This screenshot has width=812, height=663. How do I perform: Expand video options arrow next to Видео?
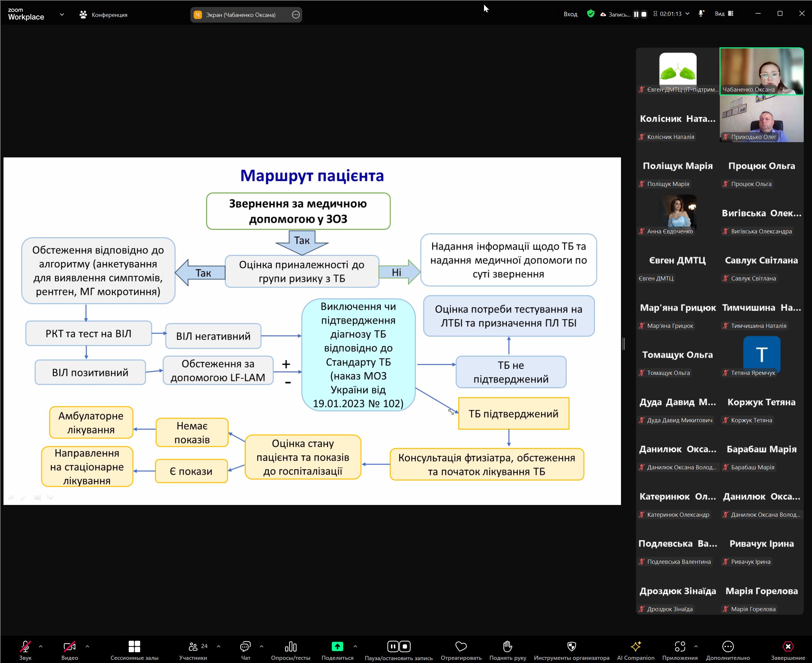87,646
